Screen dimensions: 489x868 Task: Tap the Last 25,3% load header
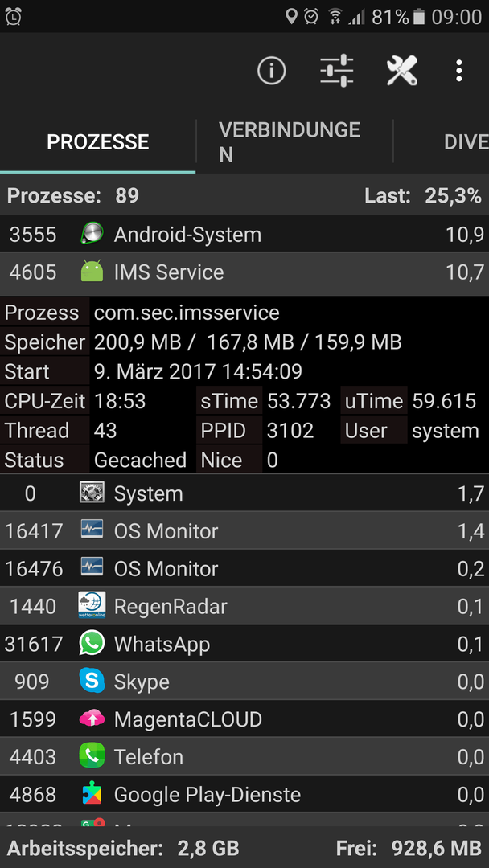pyautogui.click(x=423, y=195)
